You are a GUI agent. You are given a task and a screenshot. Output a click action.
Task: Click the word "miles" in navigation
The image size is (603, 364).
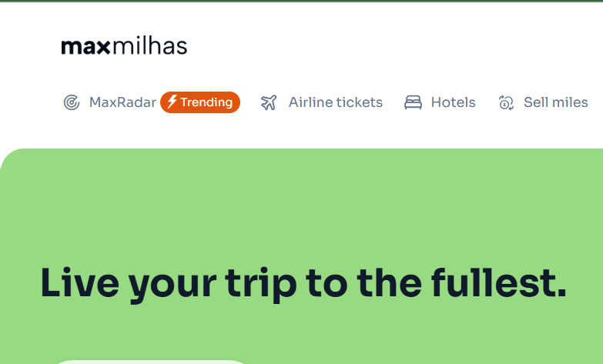coord(571,102)
